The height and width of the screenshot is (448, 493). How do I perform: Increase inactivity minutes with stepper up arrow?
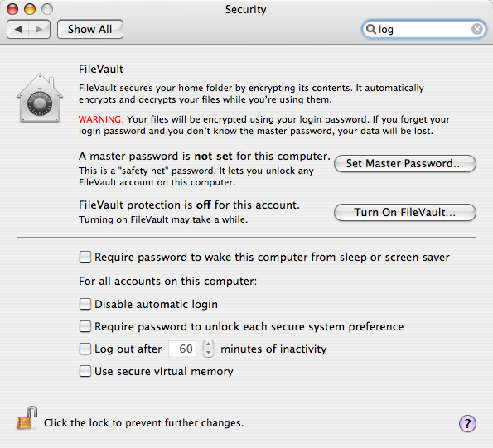[x=208, y=344]
